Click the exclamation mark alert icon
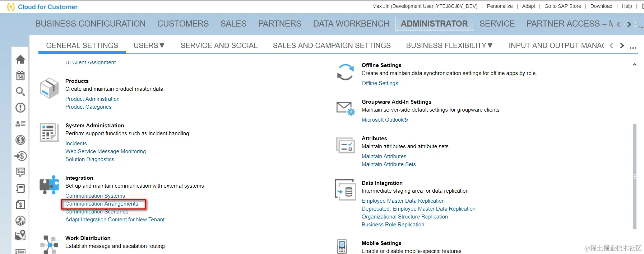The image size is (644, 254). point(20,108)
